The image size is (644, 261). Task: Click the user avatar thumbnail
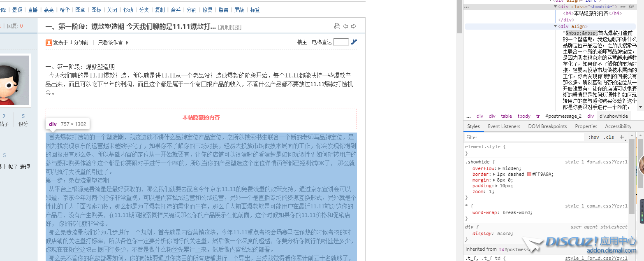(14, 80)
